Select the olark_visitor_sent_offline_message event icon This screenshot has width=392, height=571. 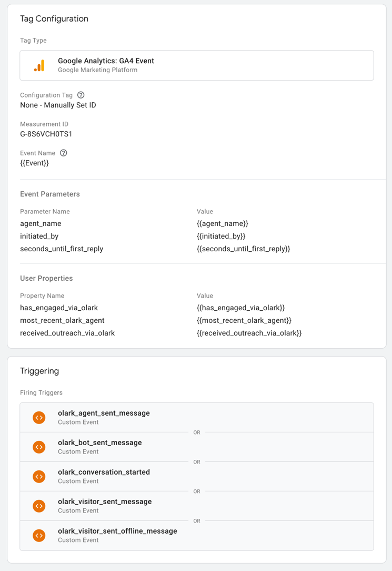click(x=39, y=535)
